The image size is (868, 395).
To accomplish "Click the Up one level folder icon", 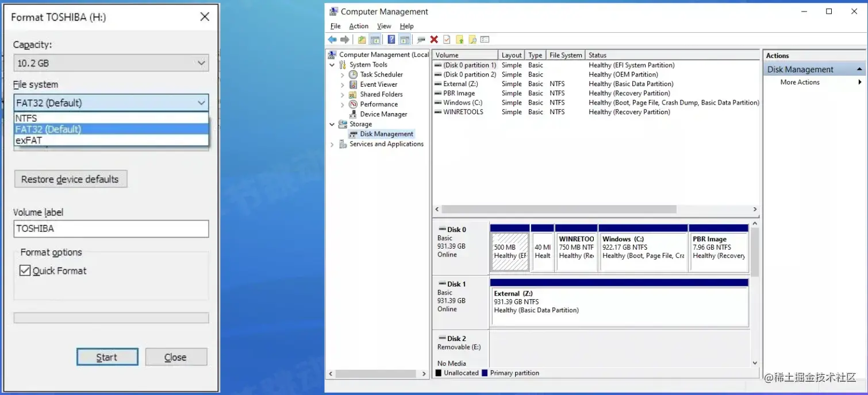I will click(362, 40).
